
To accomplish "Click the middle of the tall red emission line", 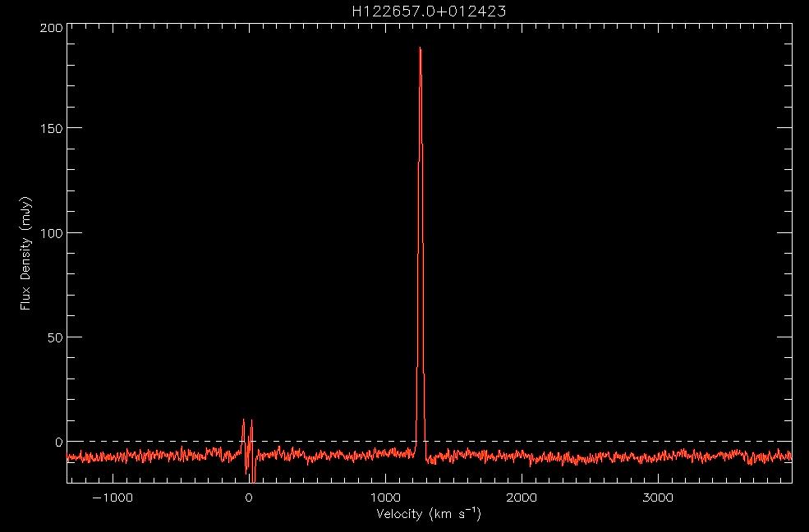I will (x=421, y=246).
